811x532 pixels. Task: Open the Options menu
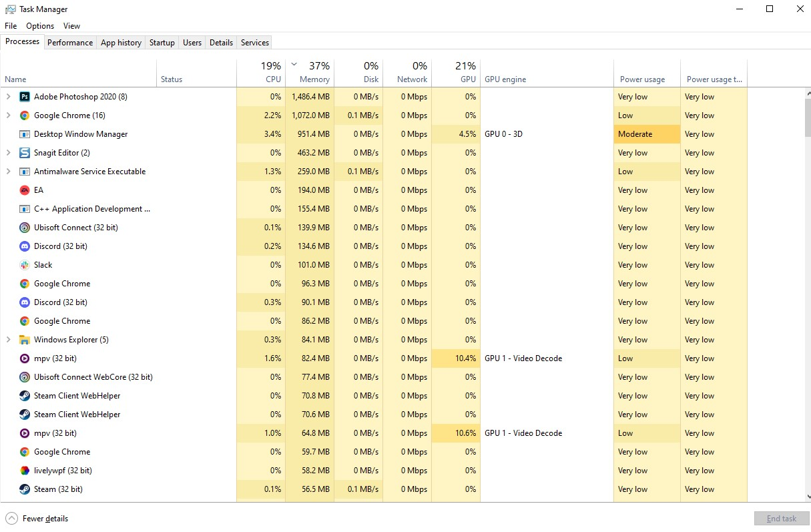[40, 26]
